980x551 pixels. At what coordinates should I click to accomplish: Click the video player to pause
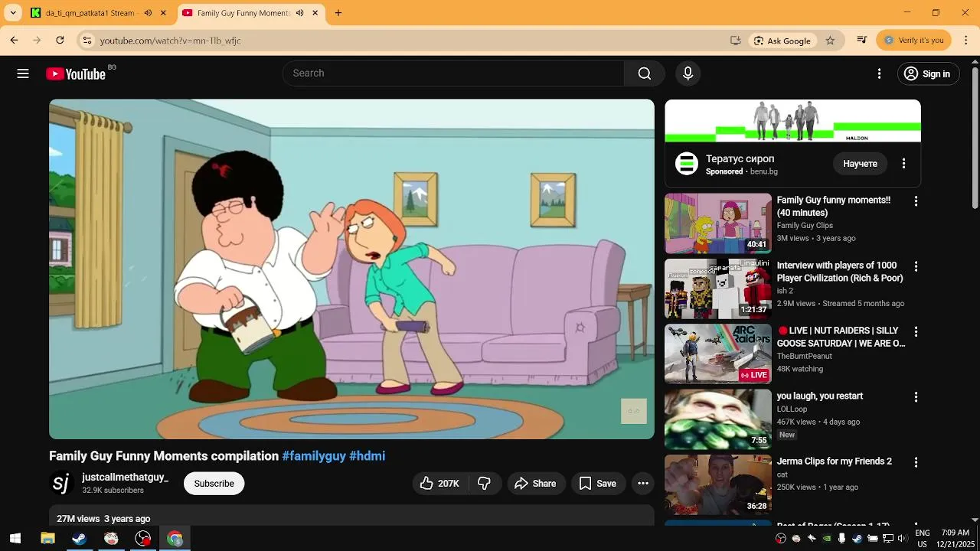click(351, 269)
